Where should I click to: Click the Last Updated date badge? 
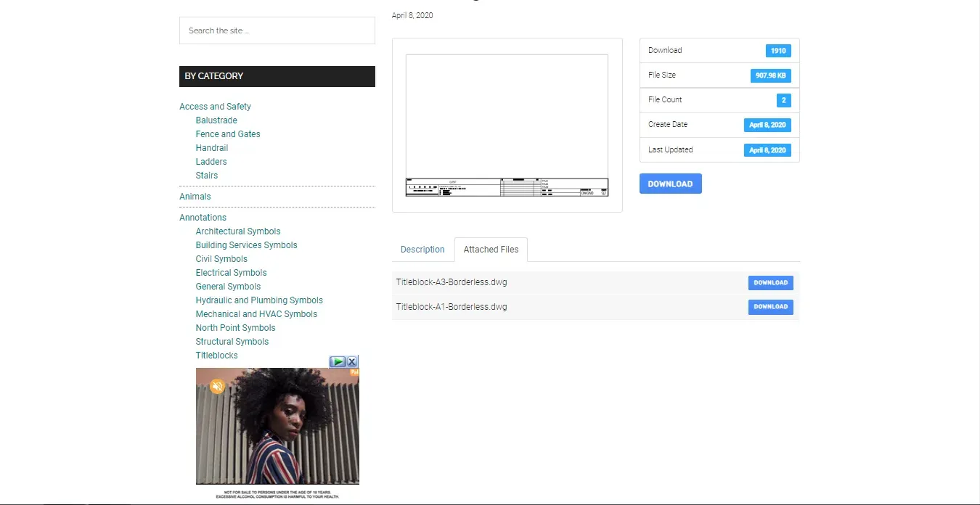pyautogui.click(x=767, y=149)
